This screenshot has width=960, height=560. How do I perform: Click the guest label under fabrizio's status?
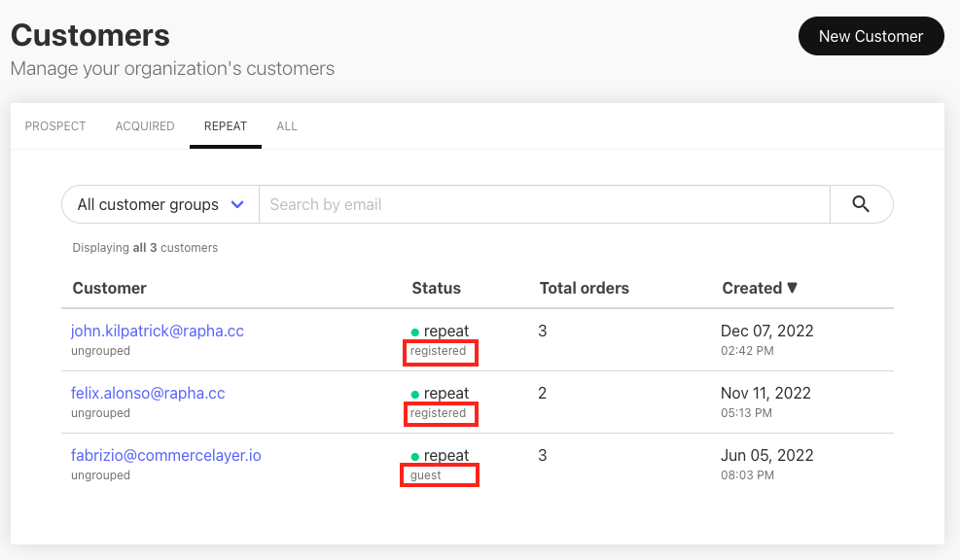coord(426,475)
